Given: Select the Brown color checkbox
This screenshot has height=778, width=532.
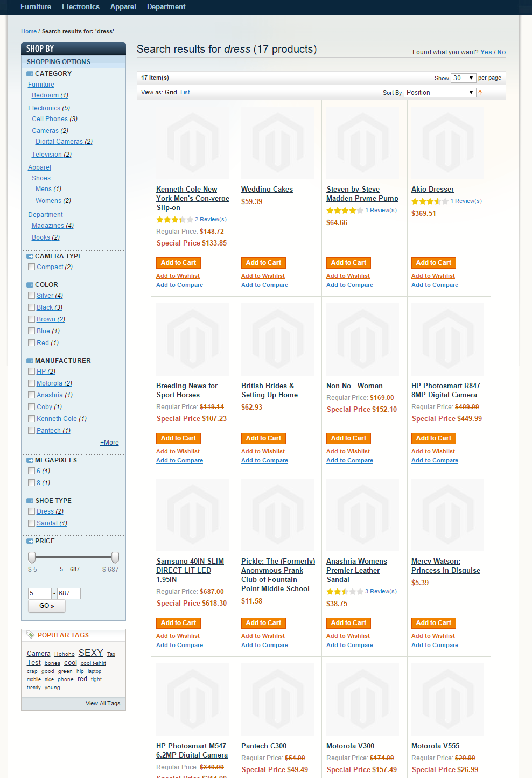Looking at the screenshot, I should [x=31, y=319].
